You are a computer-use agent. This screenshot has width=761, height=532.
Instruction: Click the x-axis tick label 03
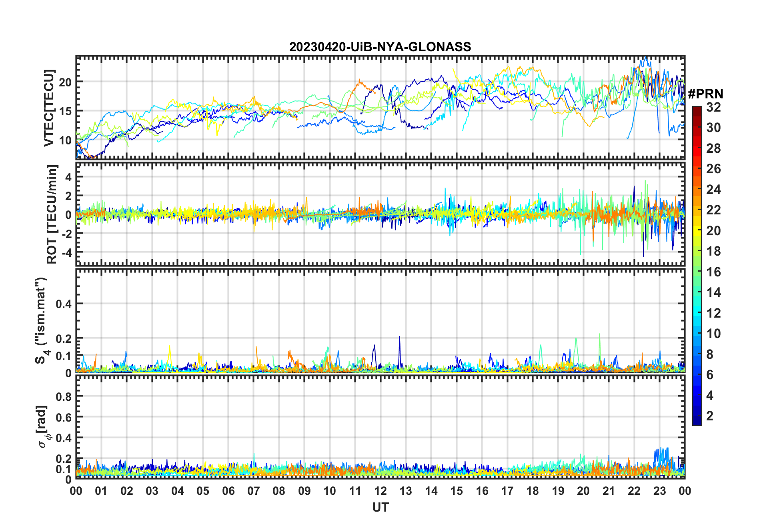(x=152, y=491)
